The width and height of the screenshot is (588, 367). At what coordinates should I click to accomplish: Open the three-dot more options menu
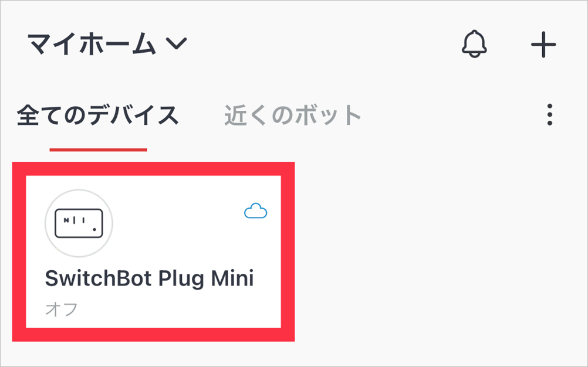550,114
